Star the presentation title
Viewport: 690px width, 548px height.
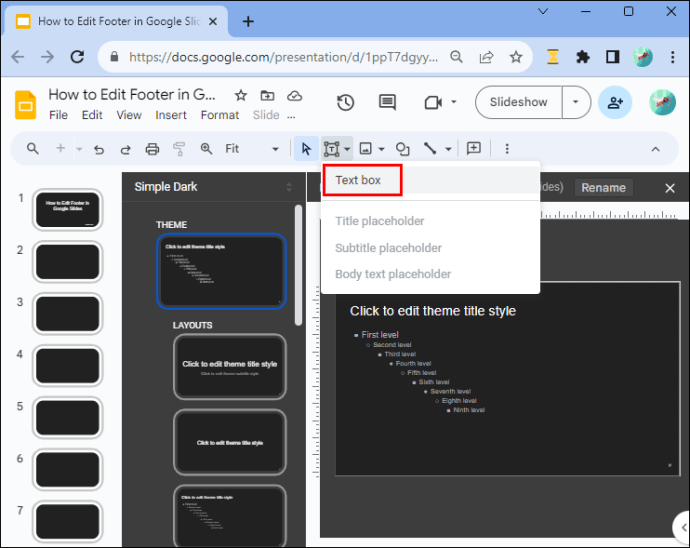pos(241,96)
